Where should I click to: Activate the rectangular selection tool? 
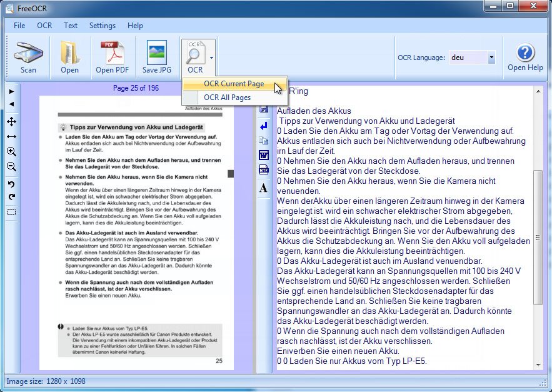(x=11, y=213)
